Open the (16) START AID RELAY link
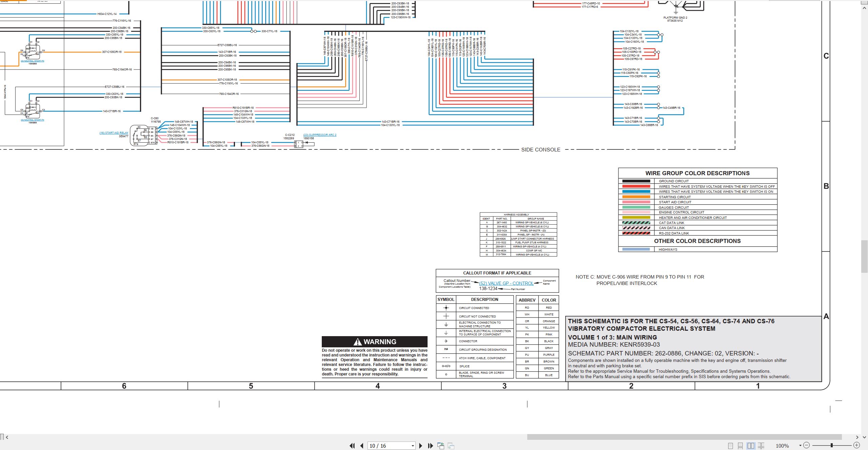The height and width of the screenshot is (450, 868). tap(114, 133)
